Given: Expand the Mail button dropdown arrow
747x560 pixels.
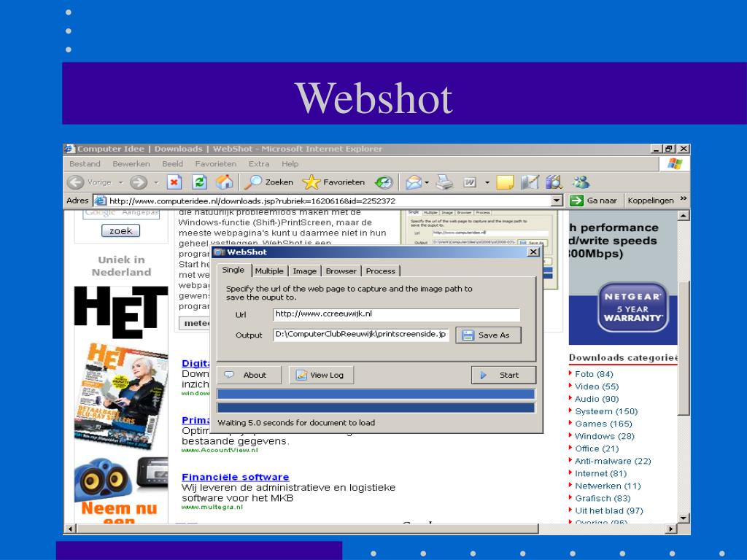Looking at the screenshot, I should tap(427, 182).
